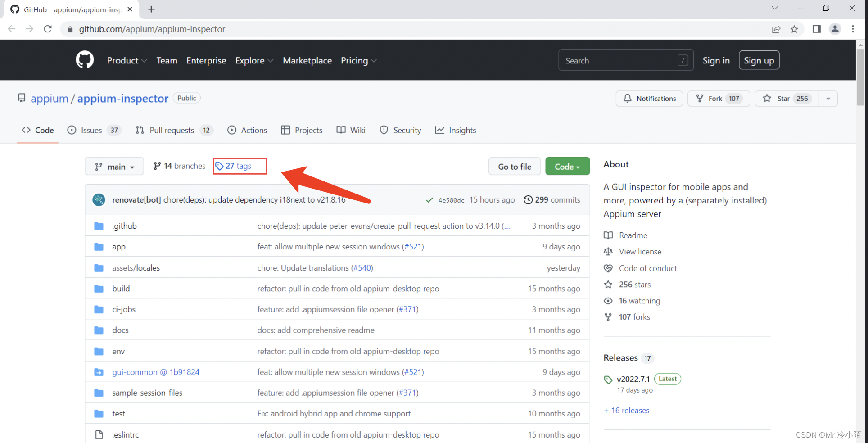Expand the Product menu
The image size is (868, 443).
(127, 60)
